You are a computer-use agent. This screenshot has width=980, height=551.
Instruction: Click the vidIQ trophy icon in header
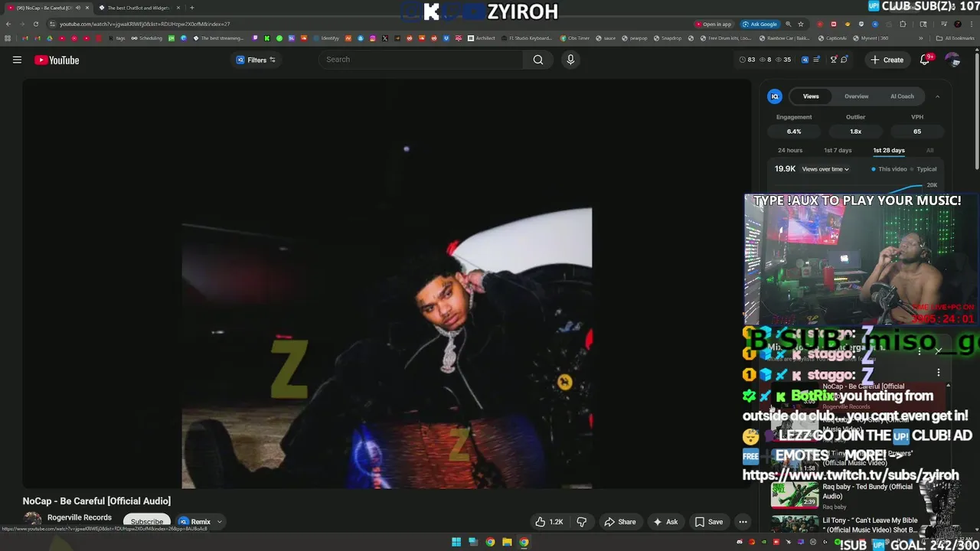(x=834, y=60)
